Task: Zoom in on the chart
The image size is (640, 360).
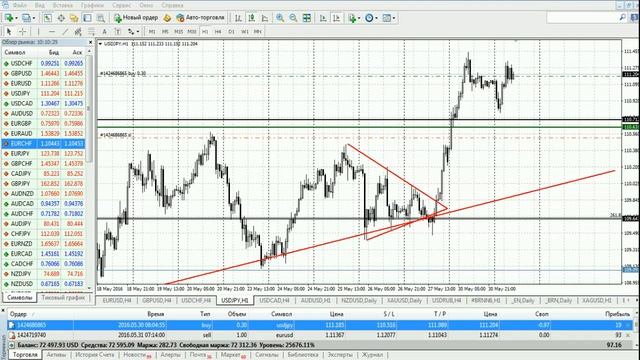Action: tap(280, 18)
